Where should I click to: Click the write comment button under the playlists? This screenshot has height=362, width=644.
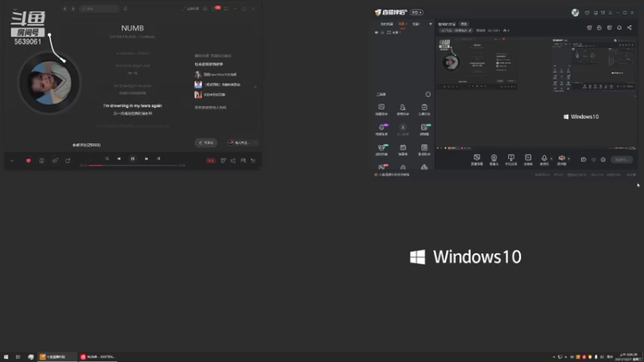(206, 142)
